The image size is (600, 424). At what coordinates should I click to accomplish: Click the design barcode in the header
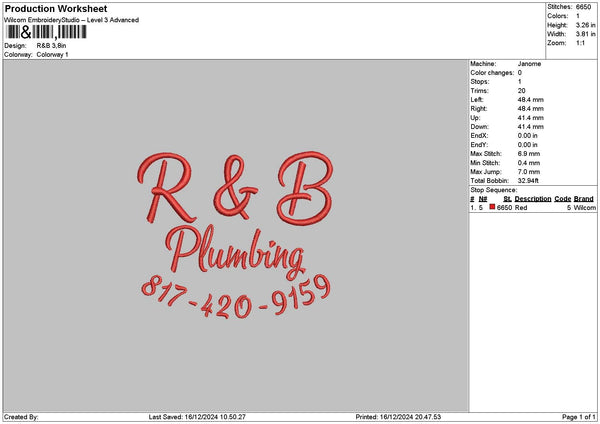coord(46,32)
